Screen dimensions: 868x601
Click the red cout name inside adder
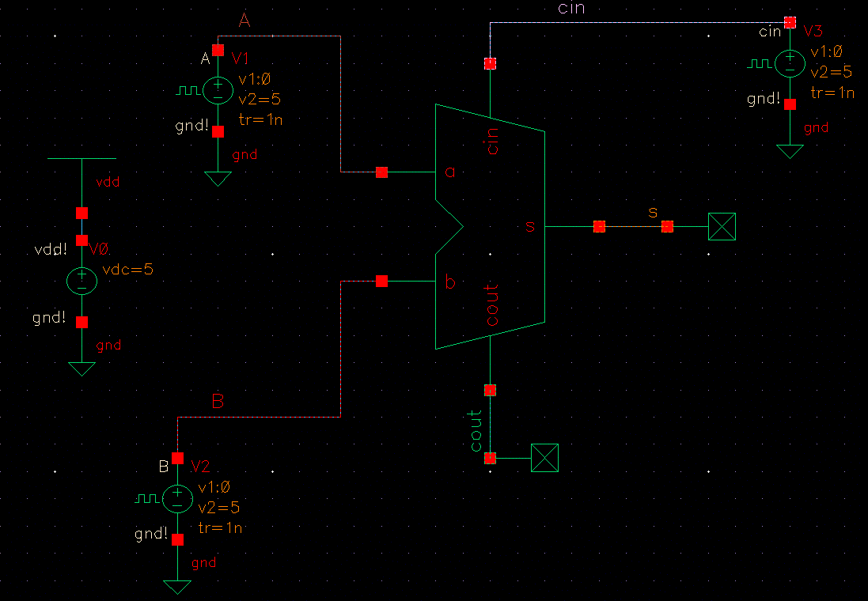tap(492, 305)
